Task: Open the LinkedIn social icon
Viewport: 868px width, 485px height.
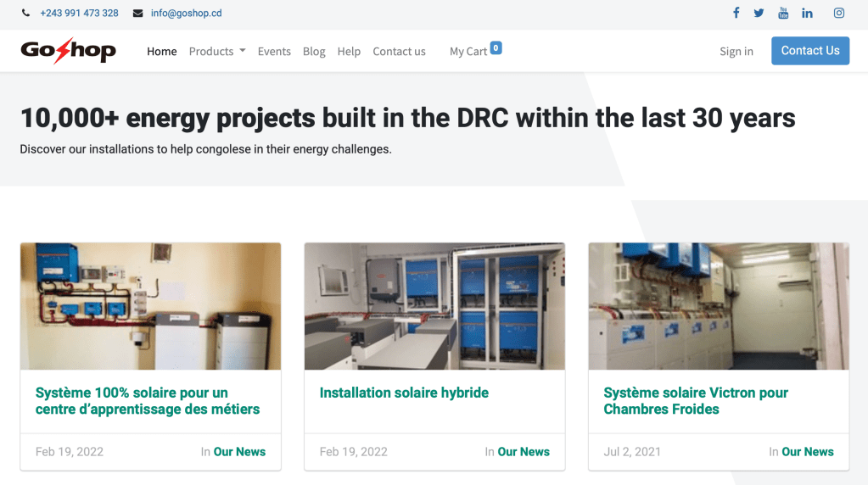Action: 807,13
